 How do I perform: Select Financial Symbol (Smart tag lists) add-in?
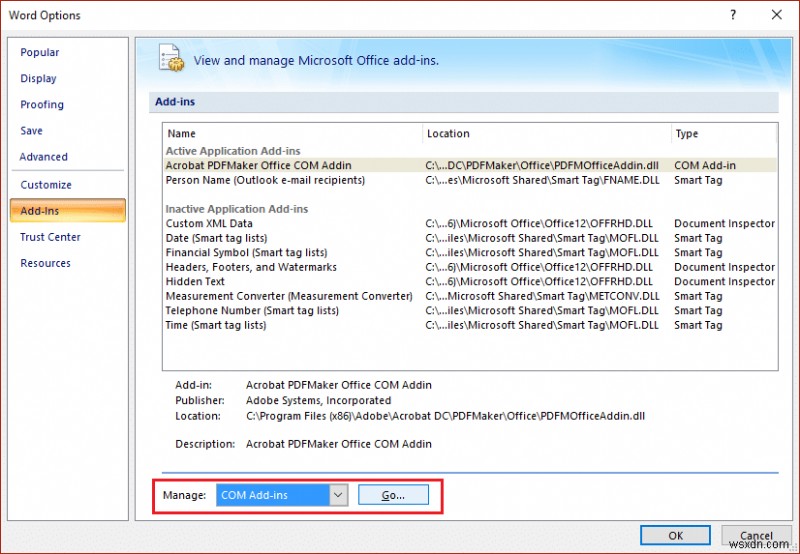coord(470,253)
